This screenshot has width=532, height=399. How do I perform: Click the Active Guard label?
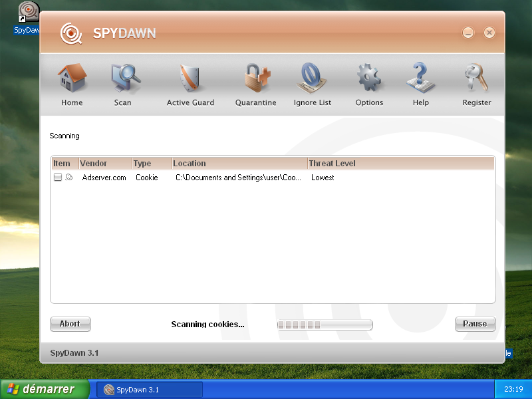[190, 102]
